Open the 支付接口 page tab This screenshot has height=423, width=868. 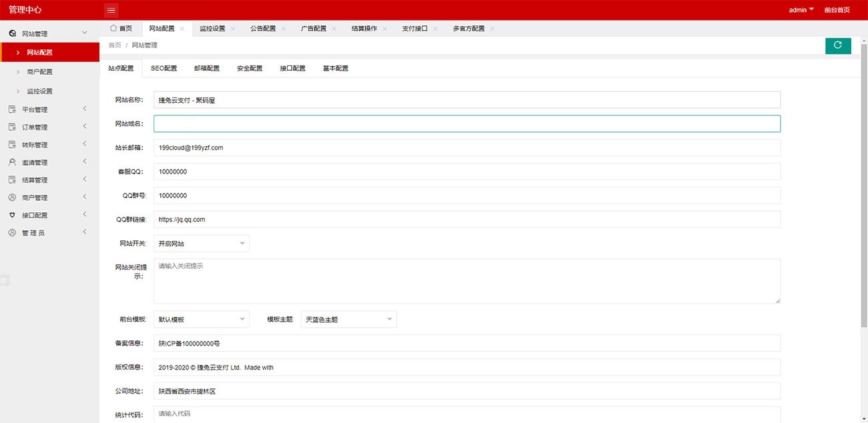415,29
